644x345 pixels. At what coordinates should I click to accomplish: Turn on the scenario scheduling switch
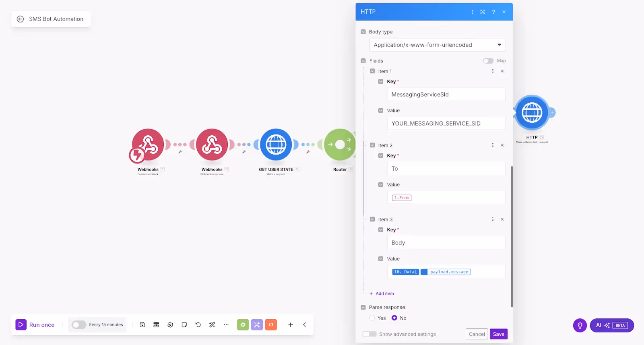(78, 325)
